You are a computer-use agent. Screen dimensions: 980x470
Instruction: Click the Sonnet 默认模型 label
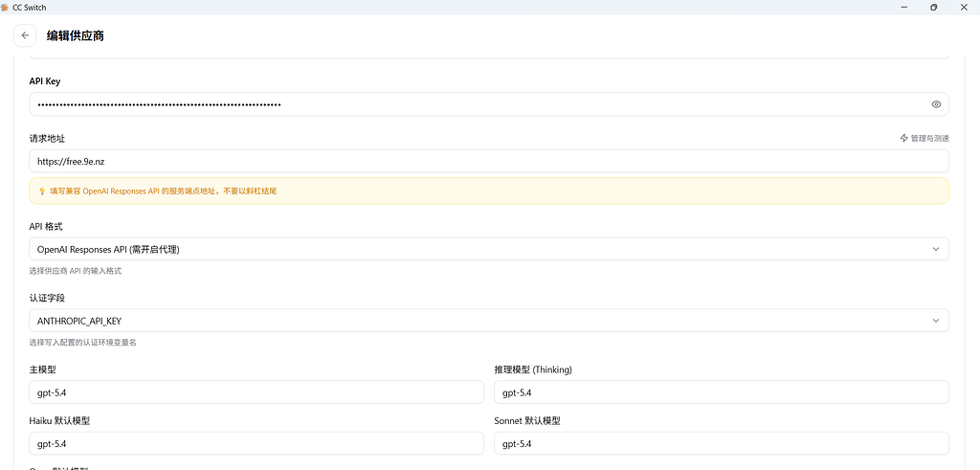pyautogui.click(x=527, y=421)
